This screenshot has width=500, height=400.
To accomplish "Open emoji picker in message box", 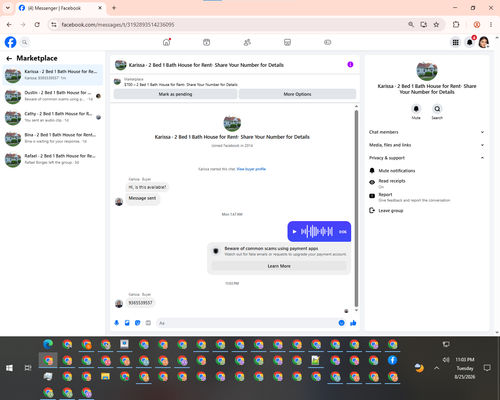I will click(x=341, y=323).
